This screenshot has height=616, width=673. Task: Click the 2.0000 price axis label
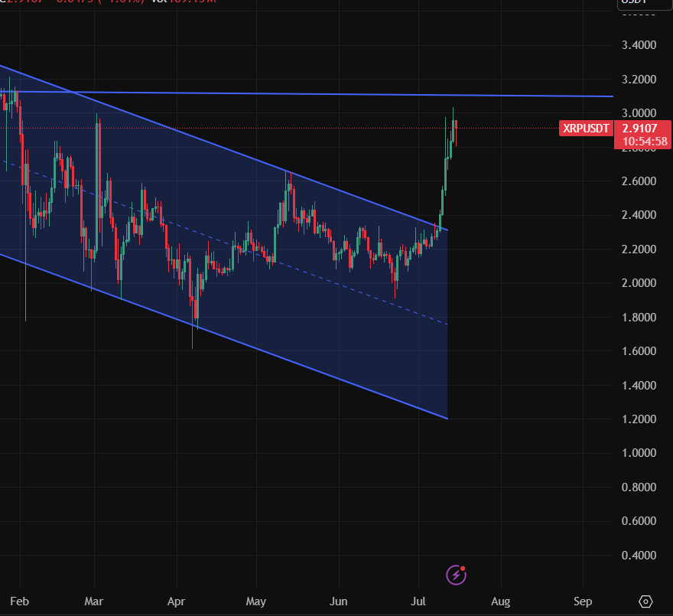coord(639,283)
